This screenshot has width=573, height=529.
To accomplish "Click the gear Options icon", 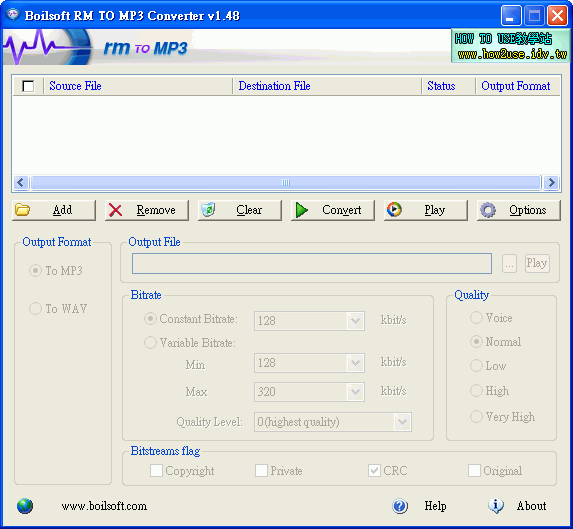I will (487, 210).
